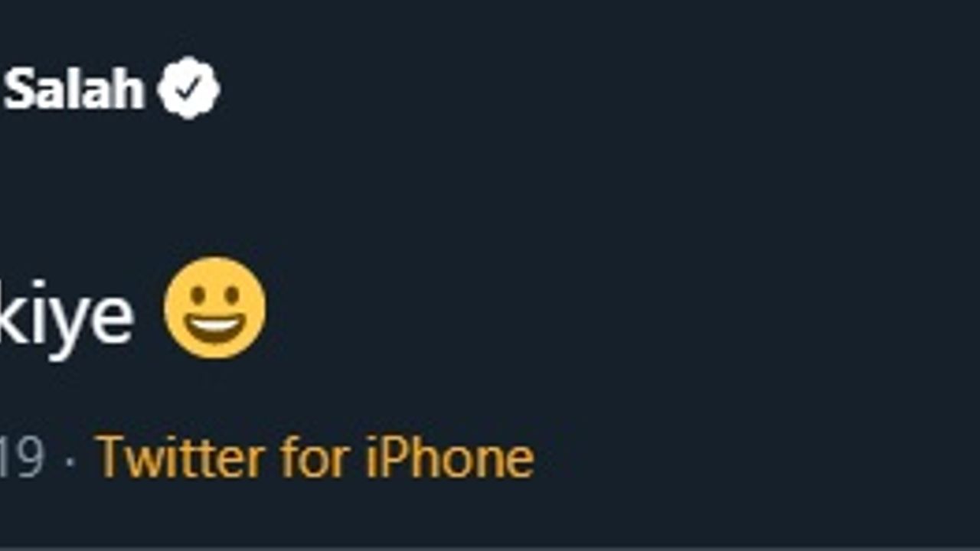Open the Salah display name

coord(73,89)
